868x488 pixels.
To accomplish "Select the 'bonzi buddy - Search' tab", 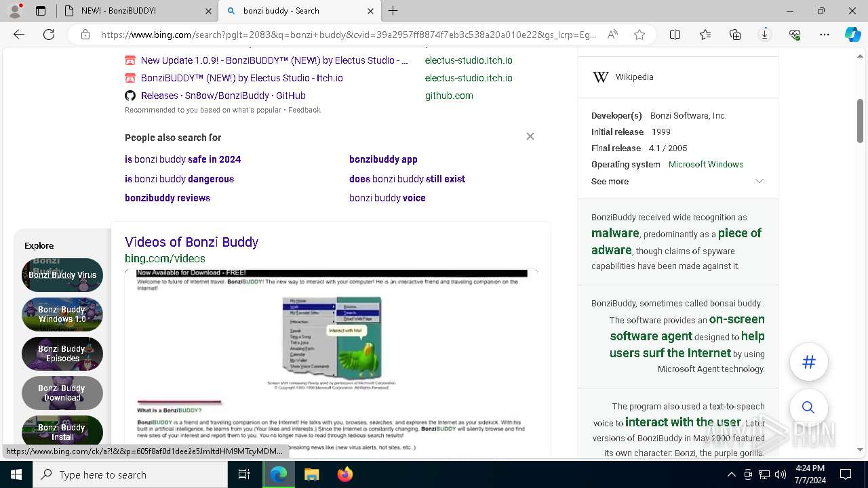I will click(299, 11).
